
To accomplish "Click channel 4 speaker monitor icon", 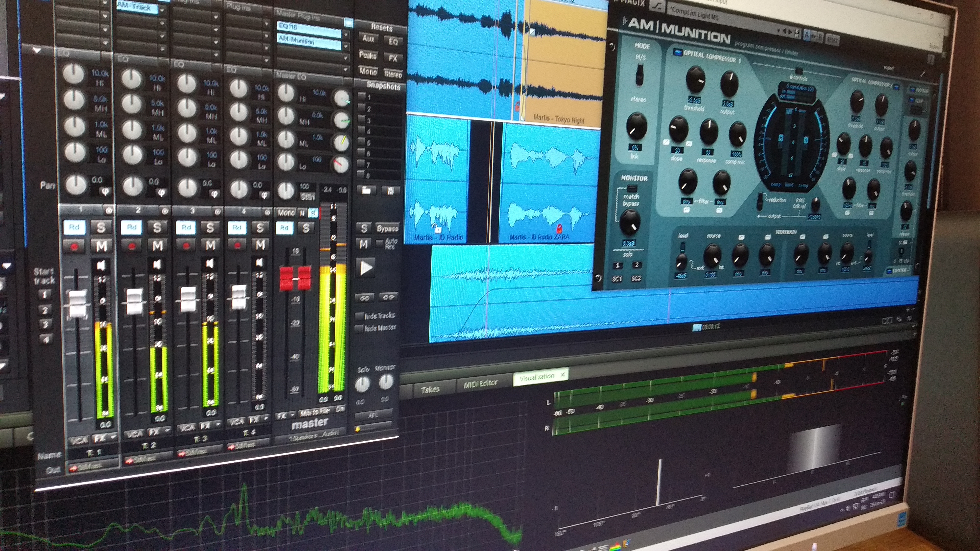I will point(260,262).
